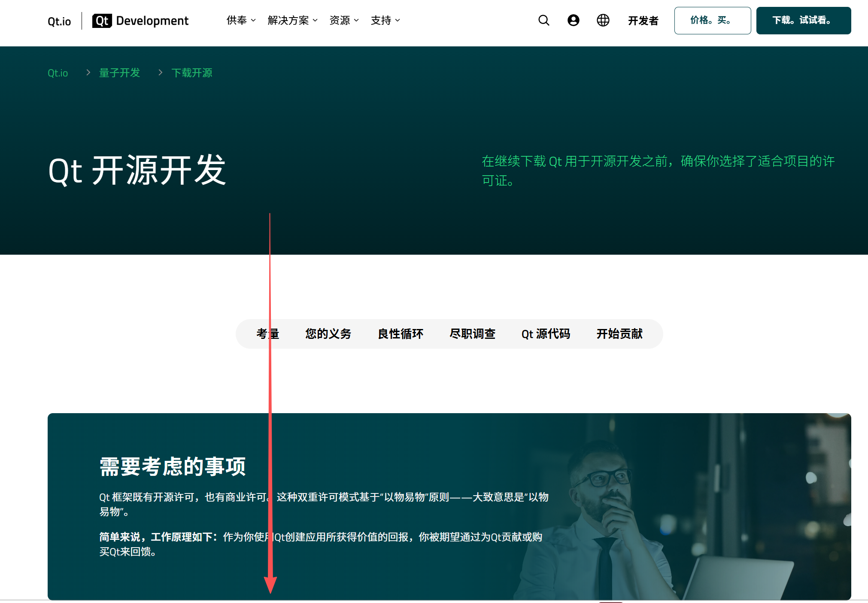
Task: Click the 下载。试试看。 button
Action: [803, 20]
